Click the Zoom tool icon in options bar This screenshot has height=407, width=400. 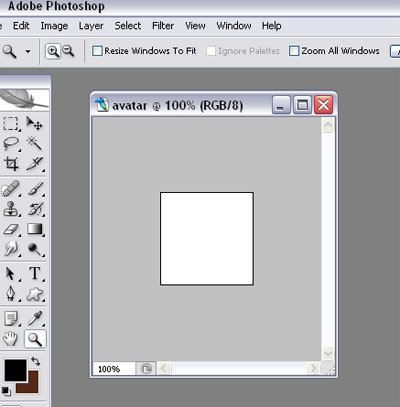[9, 51]
